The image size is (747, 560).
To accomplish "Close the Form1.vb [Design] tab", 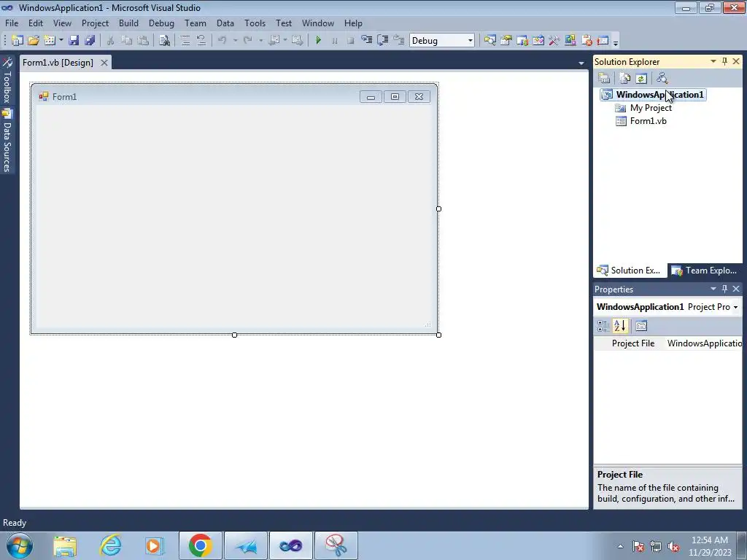I will 104,63.
